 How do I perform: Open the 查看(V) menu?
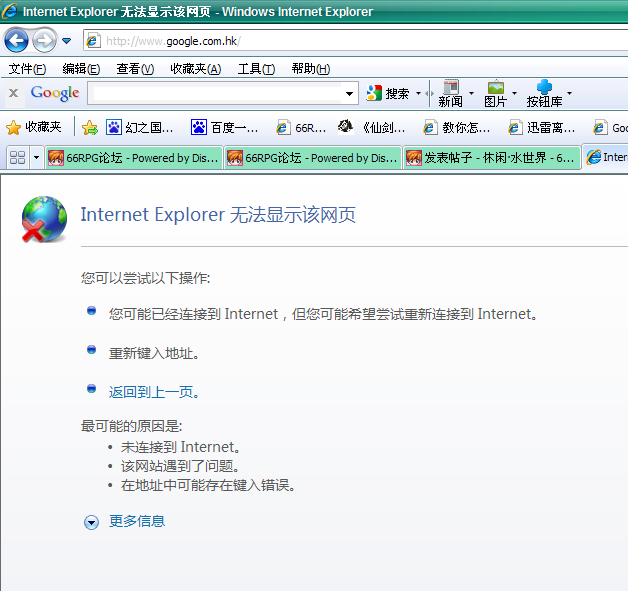click(135, 69)
